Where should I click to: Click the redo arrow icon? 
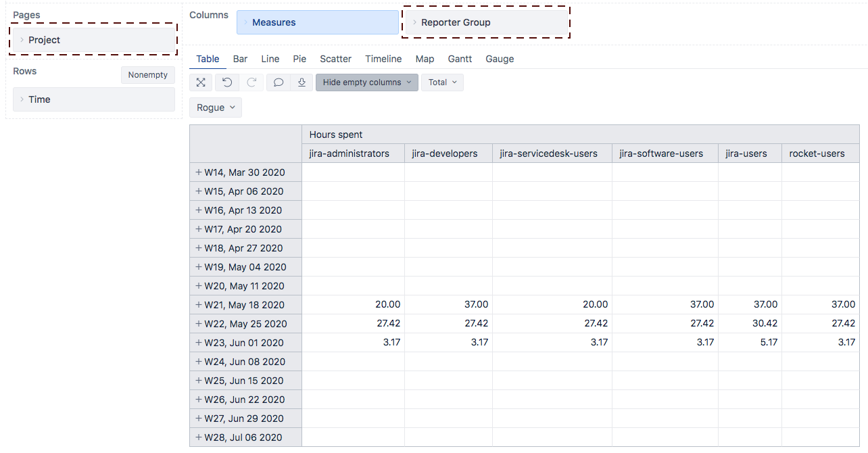(x=251, y=82)
